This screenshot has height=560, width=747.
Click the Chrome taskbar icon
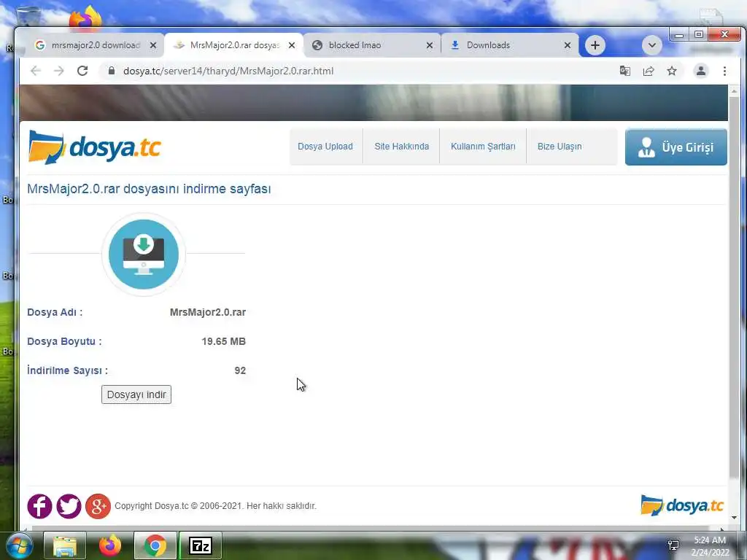coord(155,545)
